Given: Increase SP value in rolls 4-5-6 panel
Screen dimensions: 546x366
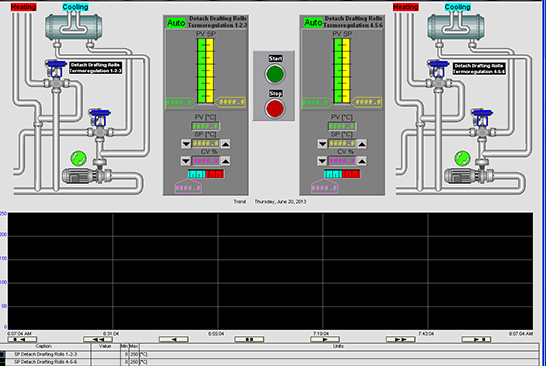Looking at the screenshot, I should pos(362,143).
